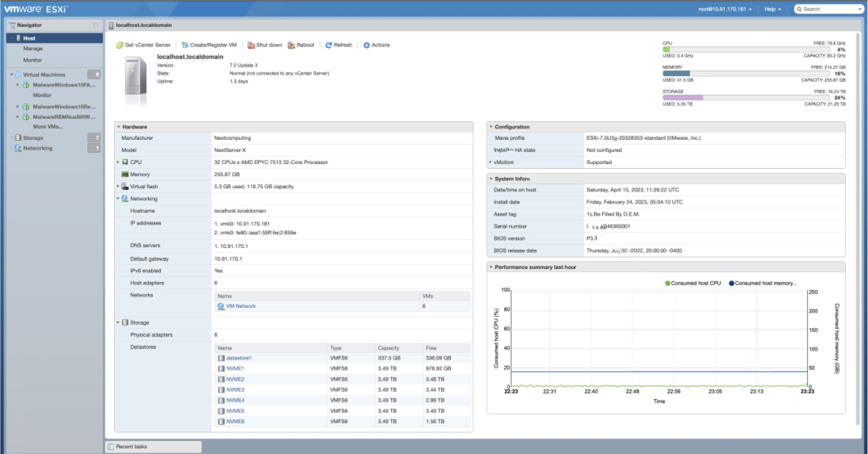Screen dimensions: 868x454
Task: Collapse the System Information section
Action: (x=491, y=179)
